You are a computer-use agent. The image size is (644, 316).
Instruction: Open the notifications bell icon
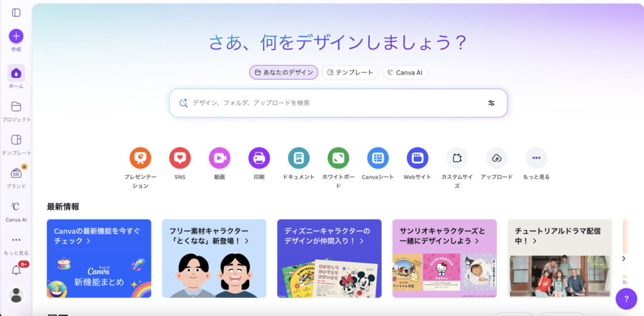pyautogui.click(x=16, y=270)
